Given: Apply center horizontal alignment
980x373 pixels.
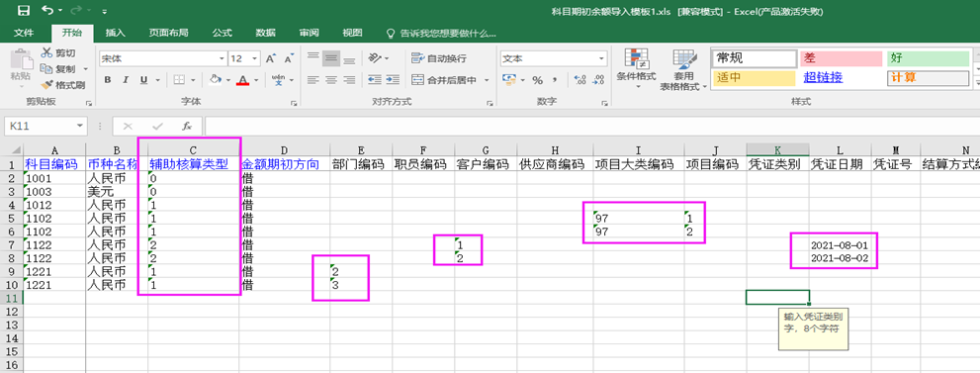Looking at the screenshot, I should (331, 80).
